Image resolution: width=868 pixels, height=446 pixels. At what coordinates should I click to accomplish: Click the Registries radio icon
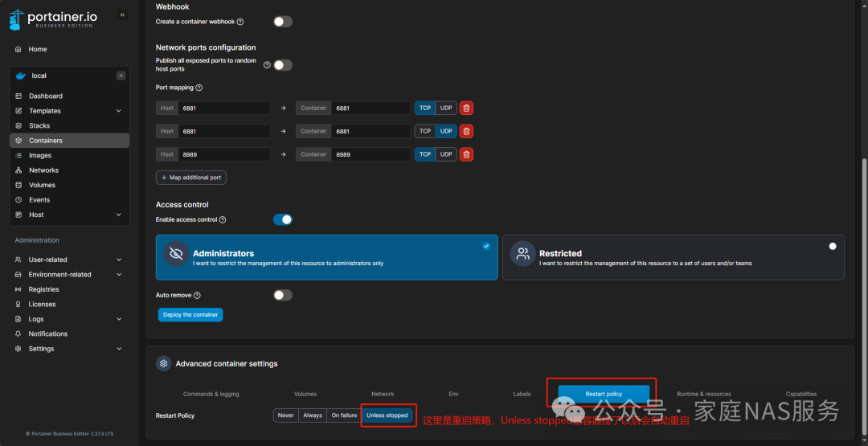18,289
